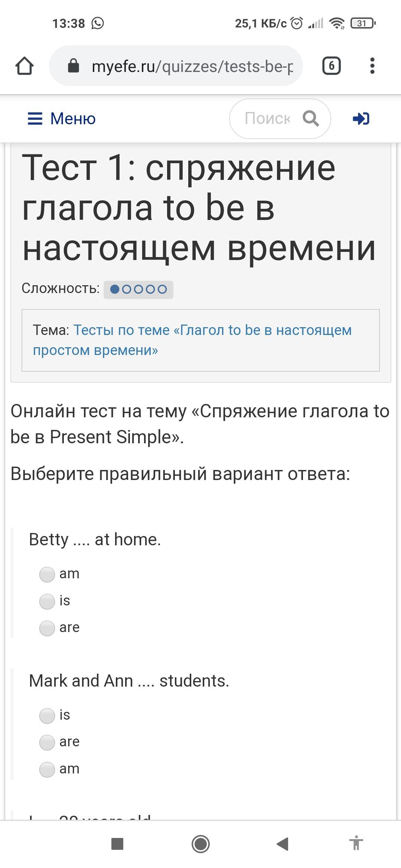Select 'is' for Betty at home
The width and height of the screenshot is (401, 868).
[47, 601]
